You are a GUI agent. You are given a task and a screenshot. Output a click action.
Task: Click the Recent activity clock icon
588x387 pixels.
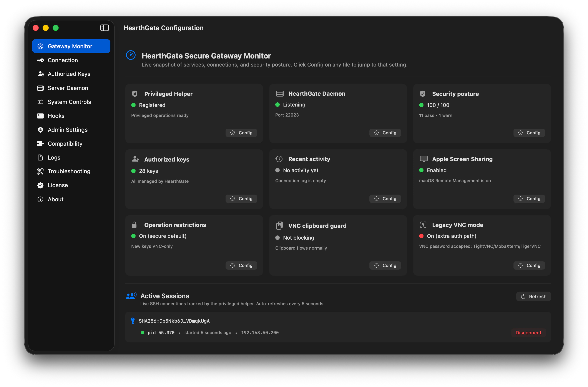pos(279,159)
